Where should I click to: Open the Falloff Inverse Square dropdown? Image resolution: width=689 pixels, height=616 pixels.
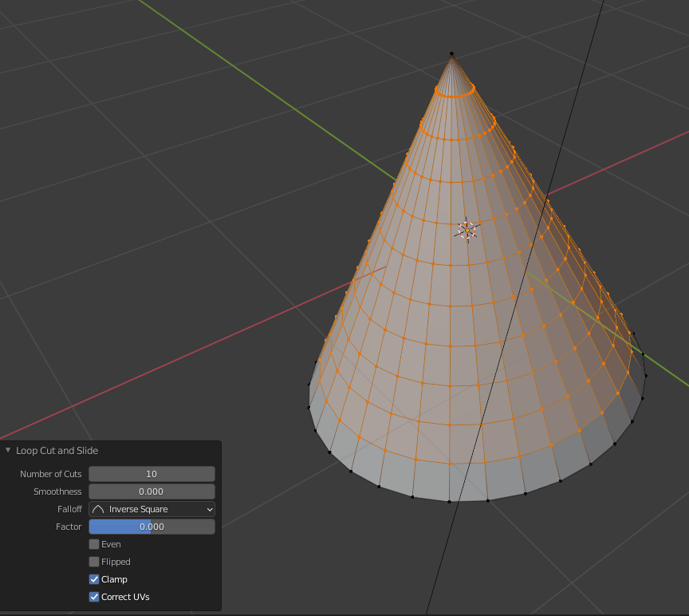tap(152, 509)
